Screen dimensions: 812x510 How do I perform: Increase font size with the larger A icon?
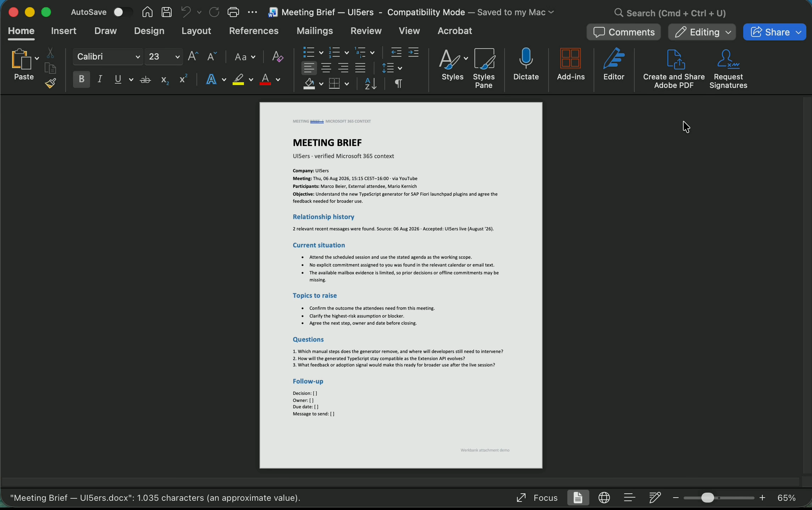[x=193, y=56]
